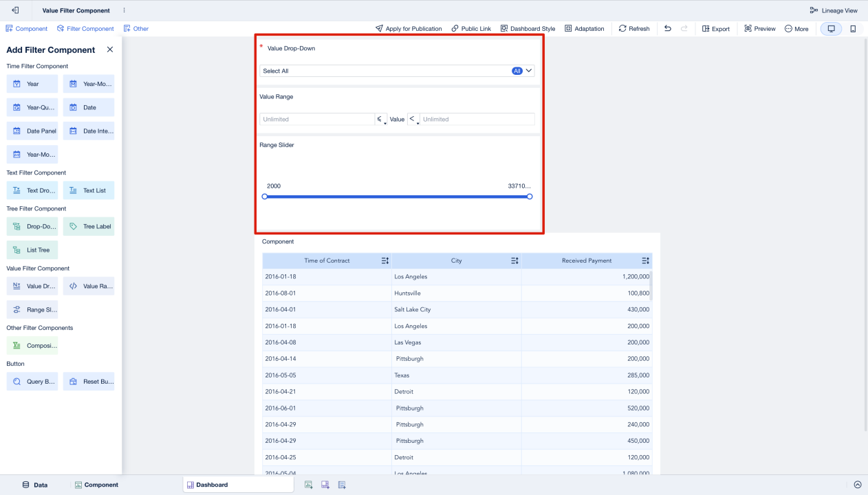This screenshot has height=495, width=868.
Task: Open the Adaptation option
Action: [x=585, y=29]
